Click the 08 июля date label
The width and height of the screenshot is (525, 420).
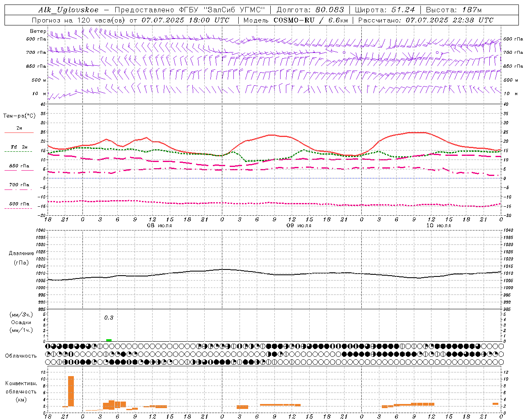pos(159,226)
